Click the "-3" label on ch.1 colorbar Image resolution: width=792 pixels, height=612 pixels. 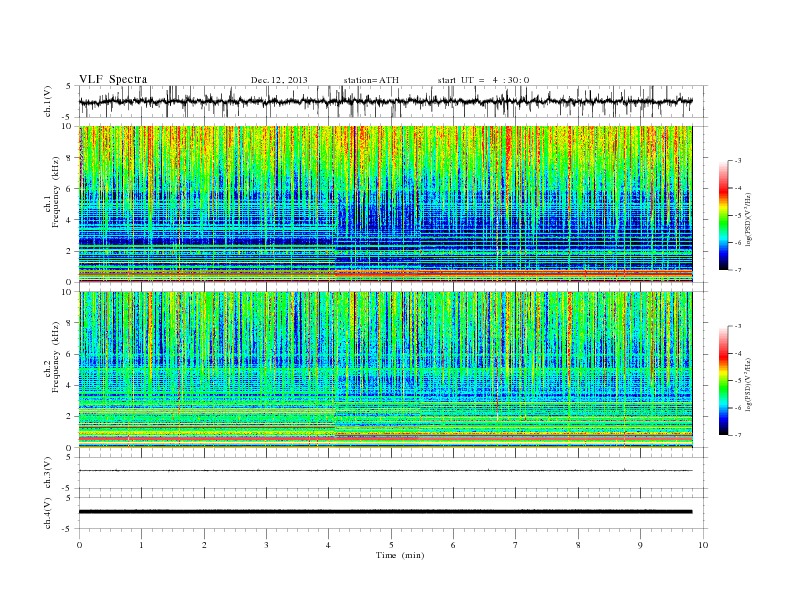click(x=737, y=161)
